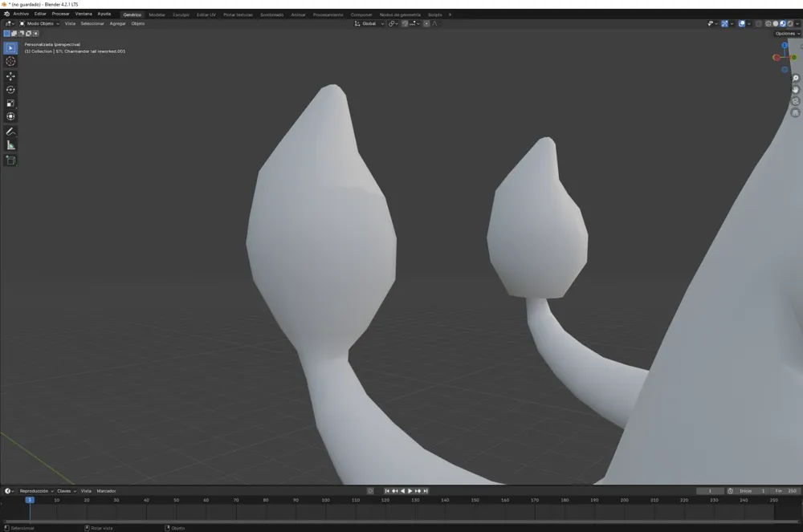Toggle X-ray mode
This screenshot has width=803, height=532.
point(759,23)
